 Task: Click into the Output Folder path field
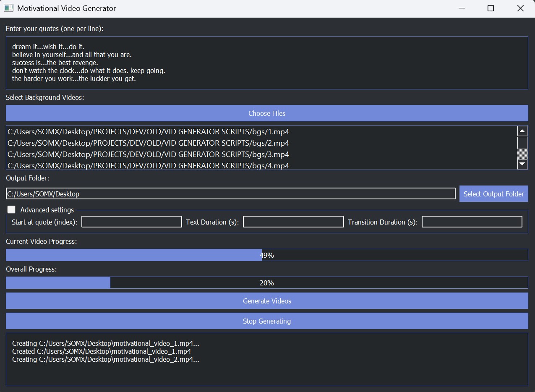(x=231, y=193)
